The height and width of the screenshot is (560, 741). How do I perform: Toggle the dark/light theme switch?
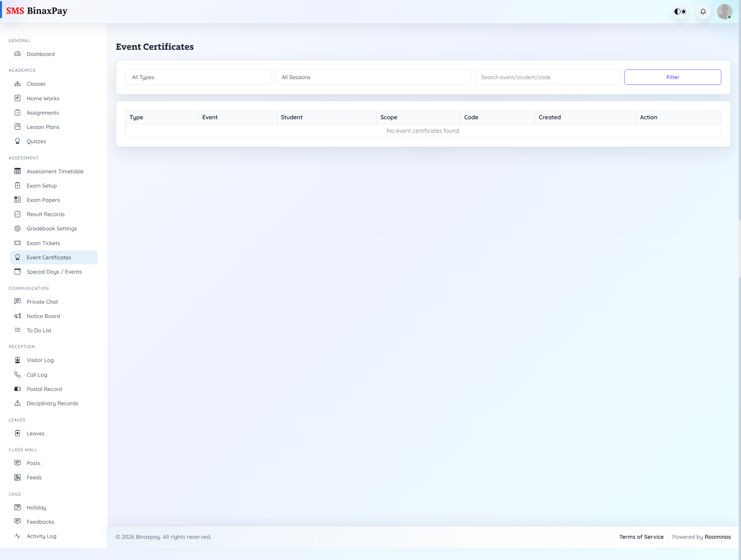(x=680, y=12)
